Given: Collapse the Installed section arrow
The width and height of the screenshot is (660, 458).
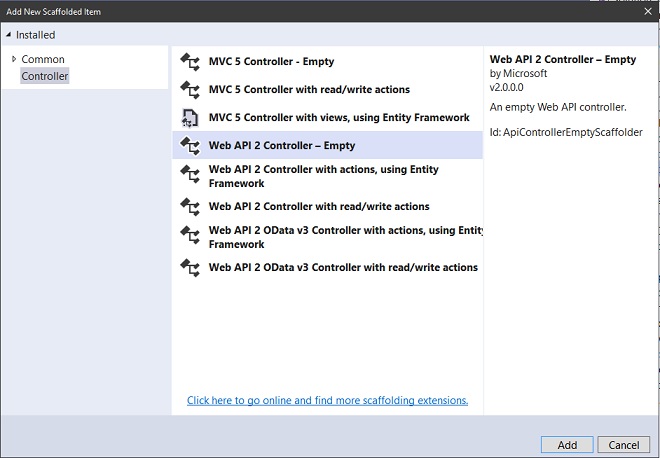Looking at the screenshot, I should (9, 35).
